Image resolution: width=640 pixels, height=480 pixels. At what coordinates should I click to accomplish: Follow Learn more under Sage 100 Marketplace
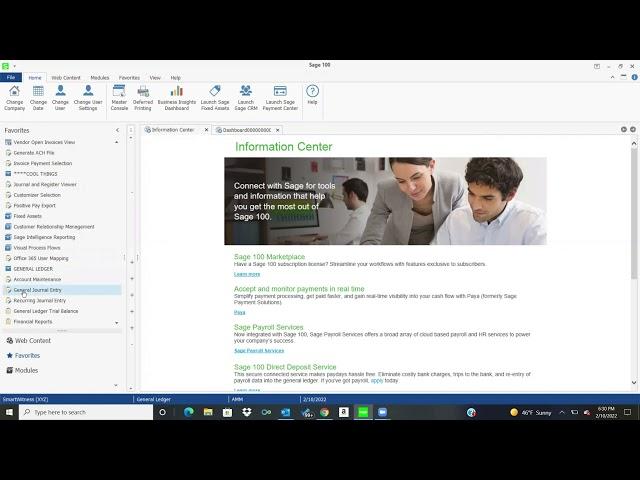(x=247, y=274)
